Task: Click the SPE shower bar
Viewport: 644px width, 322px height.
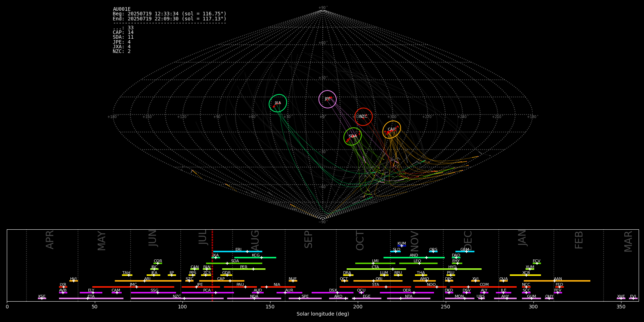Action: (x=305, y=298)
